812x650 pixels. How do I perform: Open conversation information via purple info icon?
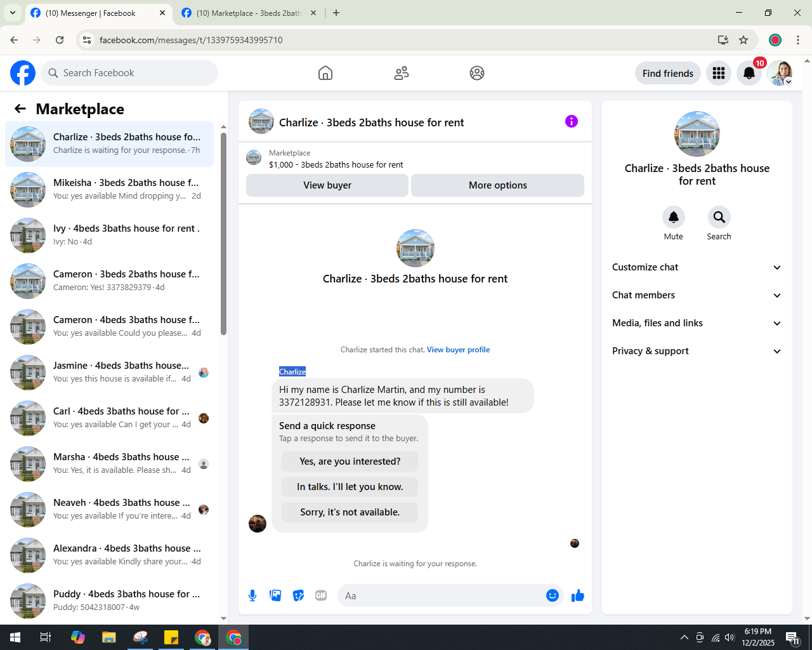572,121
